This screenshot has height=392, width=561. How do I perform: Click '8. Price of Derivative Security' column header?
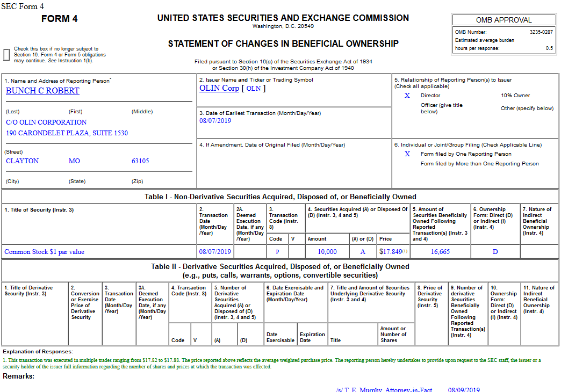point(430,296)
